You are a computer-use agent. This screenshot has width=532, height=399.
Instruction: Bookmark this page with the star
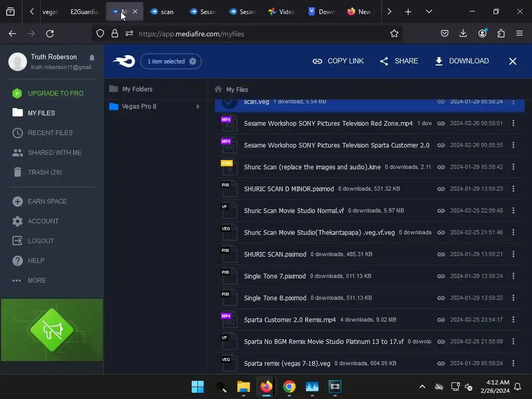point(394,34)
